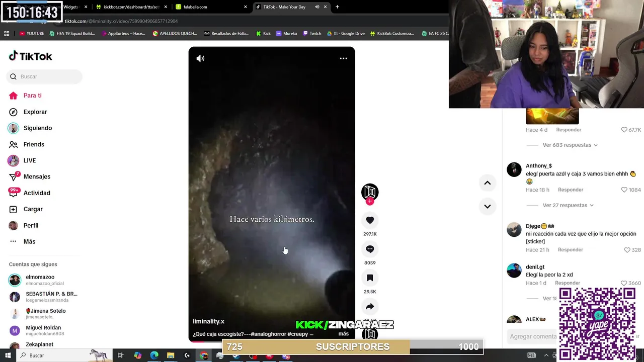644x362 pixels.
Task: Open Miguel Roldan followed account
Action: (43, 330)
